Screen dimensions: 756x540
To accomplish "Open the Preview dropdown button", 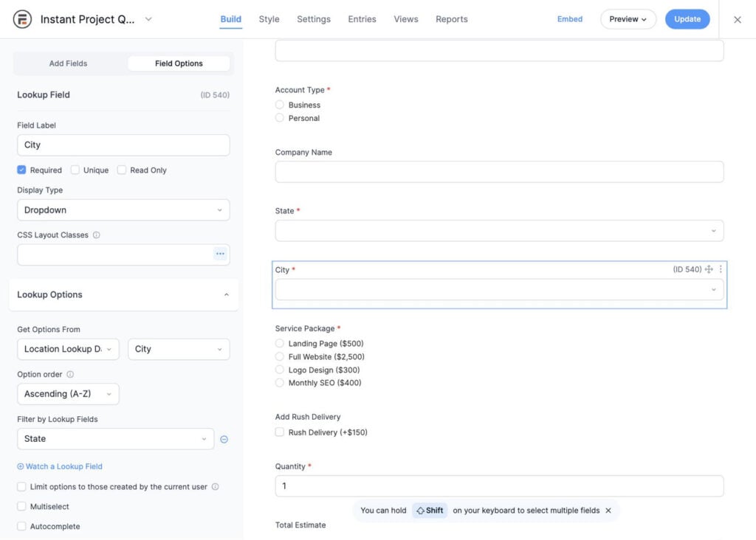I will [628, 19].
